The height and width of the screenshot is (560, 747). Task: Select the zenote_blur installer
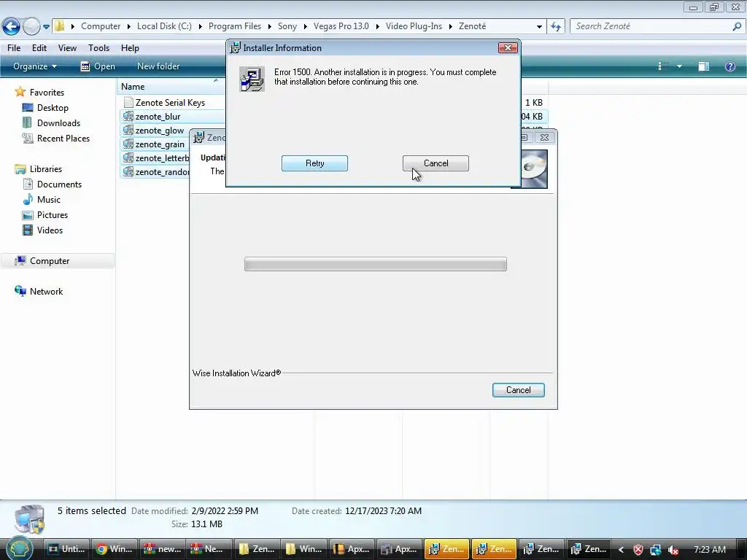click(x=158, y=117)
